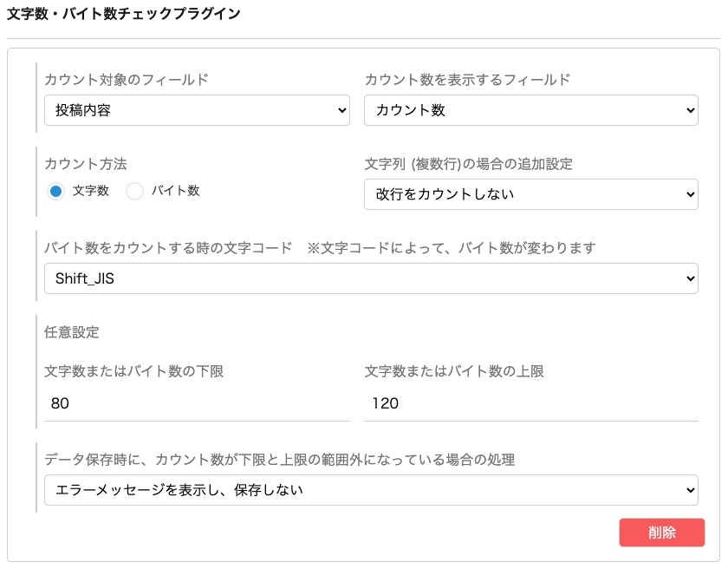Click the chevron arrow of 改行をカウントしない select
The image size is (728, 569).
point(691,194)
